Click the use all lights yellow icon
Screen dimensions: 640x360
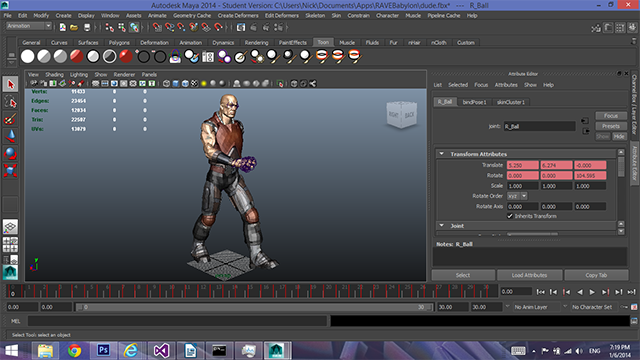click(x=204, y=84)
